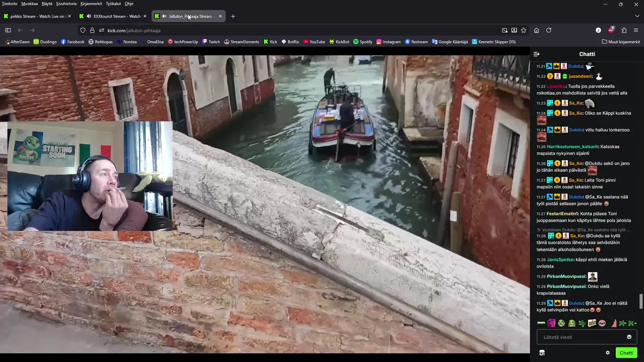Open the YouTube bookmark
644x362 pixels.
click(x=314, y=42)
